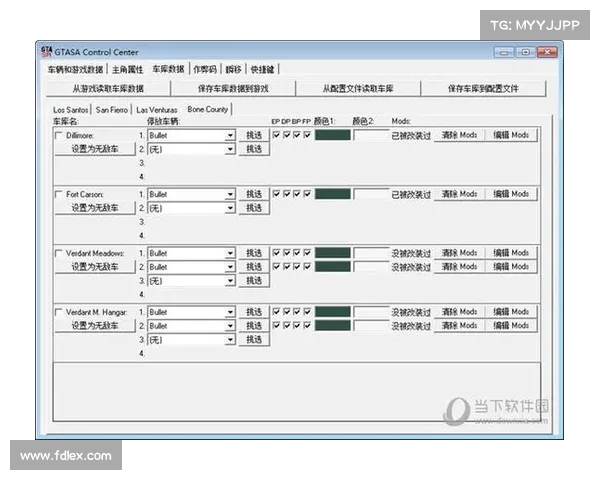Switch to San Fierro garage tab
The height and width of the screenshot is (480, 600).
click(112, 110)
